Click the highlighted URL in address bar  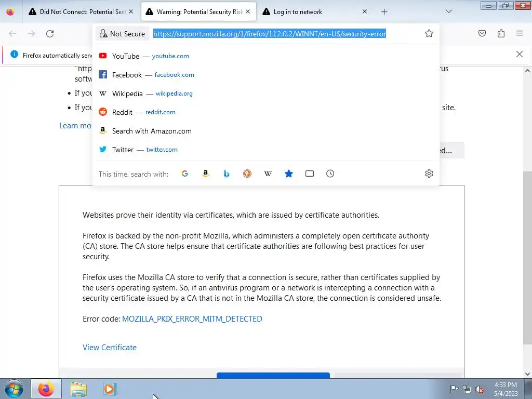[x=270, y=34]
